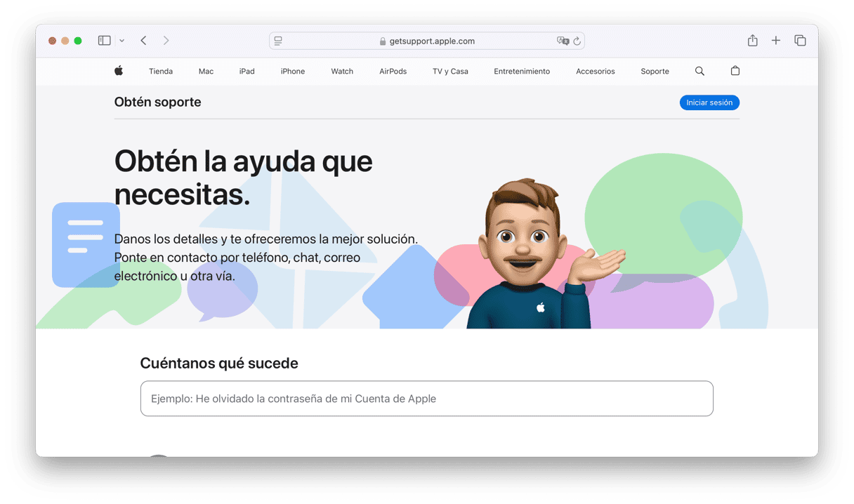This screenshot has height=504, width=854.
Task: Toggle the Safari sidebar icon
Action: pos(104,41)
